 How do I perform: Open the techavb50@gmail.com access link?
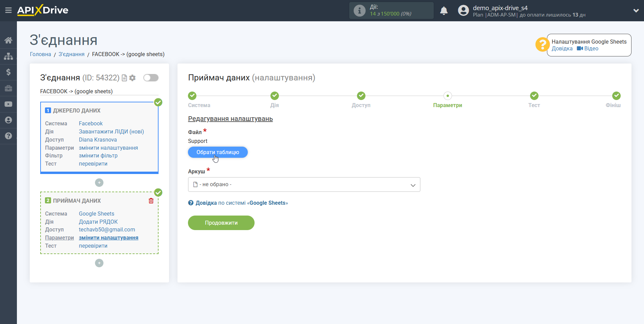pos(107,230)
